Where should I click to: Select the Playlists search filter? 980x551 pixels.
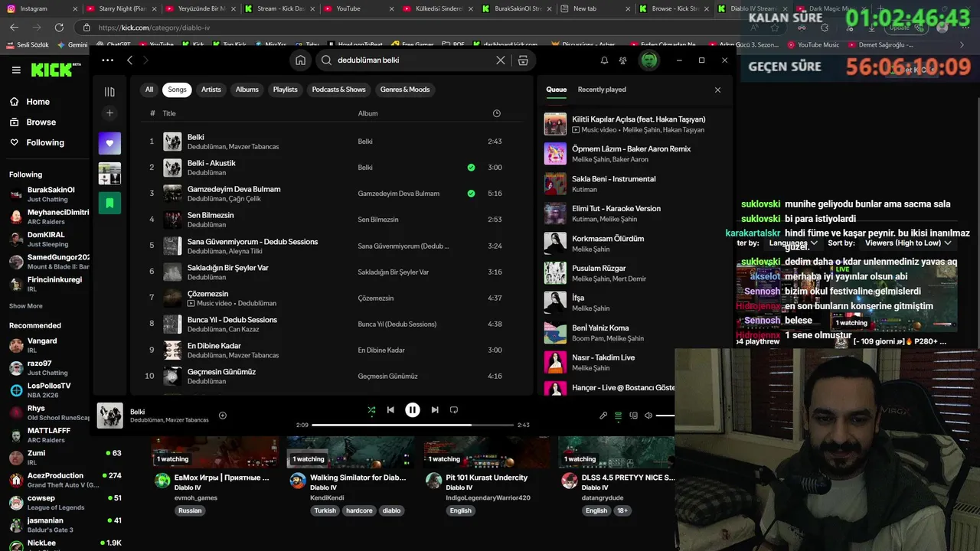(x=286, y=90)
